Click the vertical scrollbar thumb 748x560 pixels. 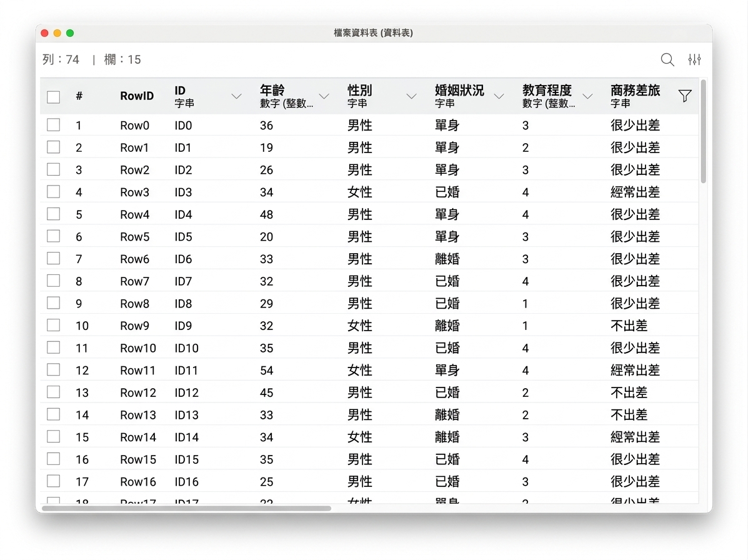[703, 131]
